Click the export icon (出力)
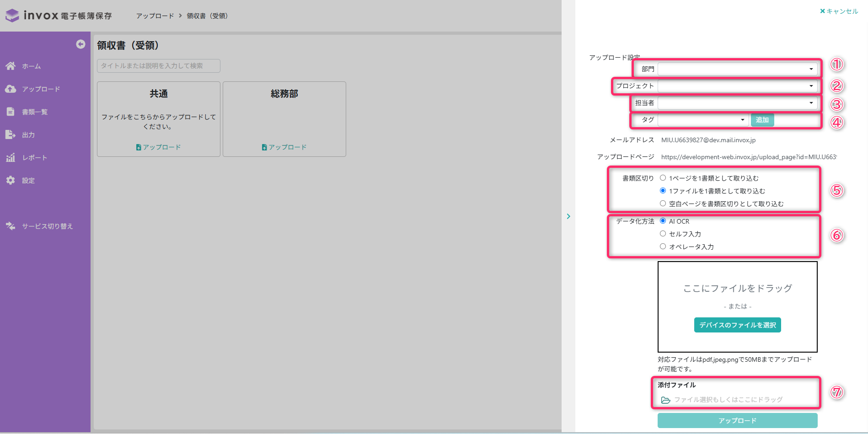This screenshot has height=434, width=868. click(x=11, y=134)
